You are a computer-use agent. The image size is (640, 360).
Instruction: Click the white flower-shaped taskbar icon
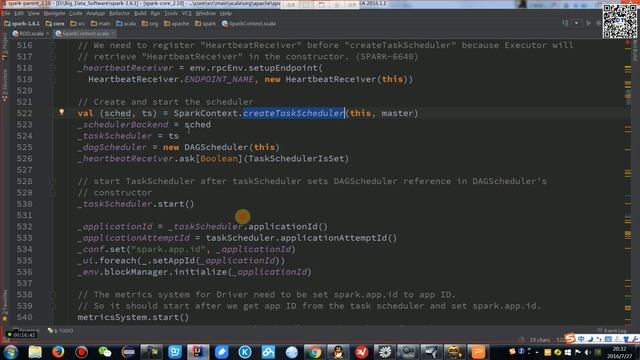(x=384, y=352)
